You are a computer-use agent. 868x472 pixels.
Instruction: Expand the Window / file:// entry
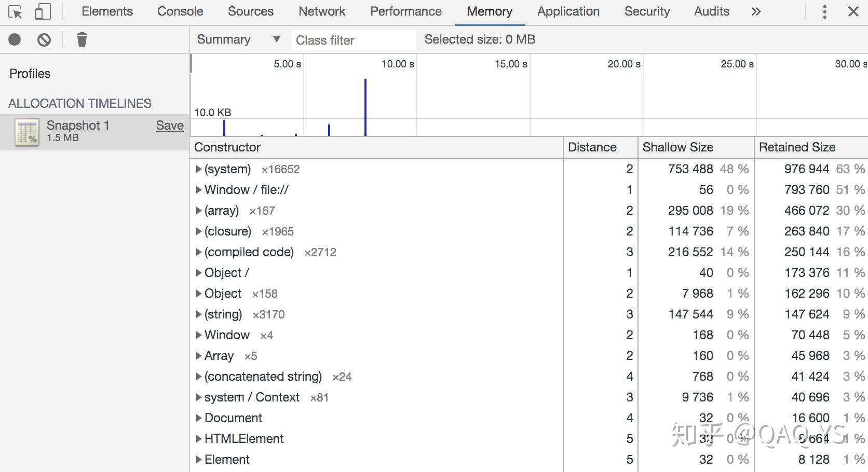tap(199, 189)
